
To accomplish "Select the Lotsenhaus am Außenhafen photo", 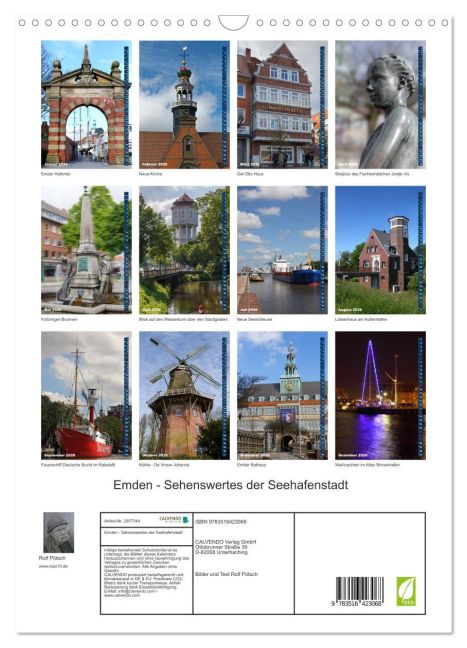I will click(x=380, y=250).
